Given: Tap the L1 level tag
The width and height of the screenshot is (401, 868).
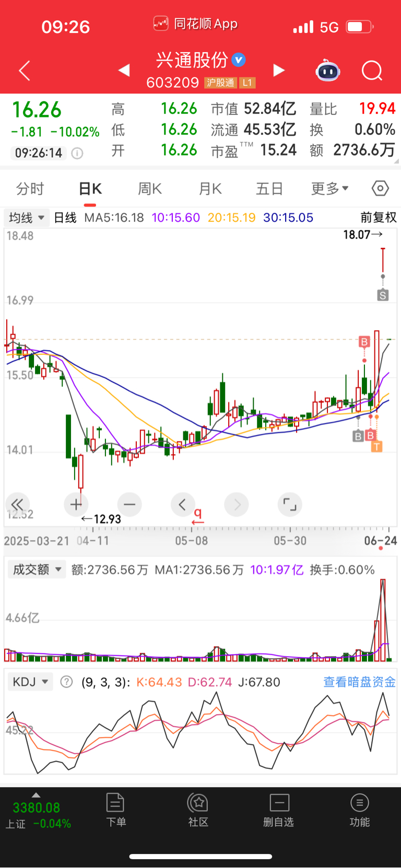Looking at the screenshot, I should 247,82.
